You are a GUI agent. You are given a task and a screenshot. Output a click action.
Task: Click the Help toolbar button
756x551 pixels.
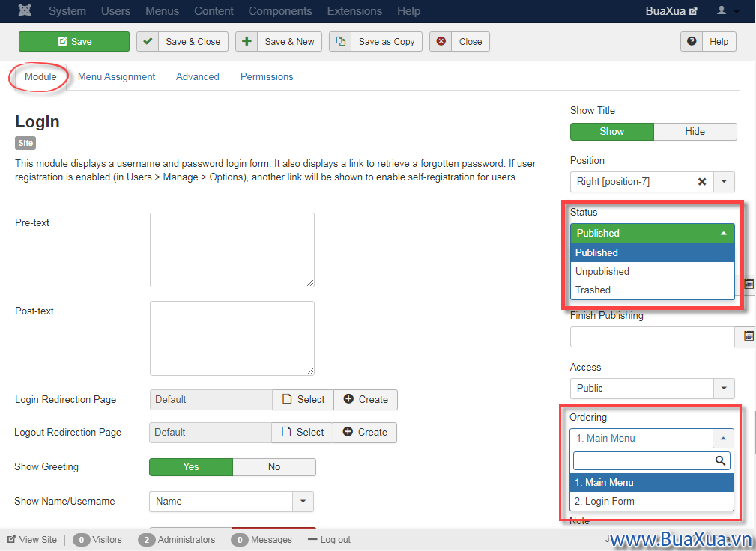point(708,41)
